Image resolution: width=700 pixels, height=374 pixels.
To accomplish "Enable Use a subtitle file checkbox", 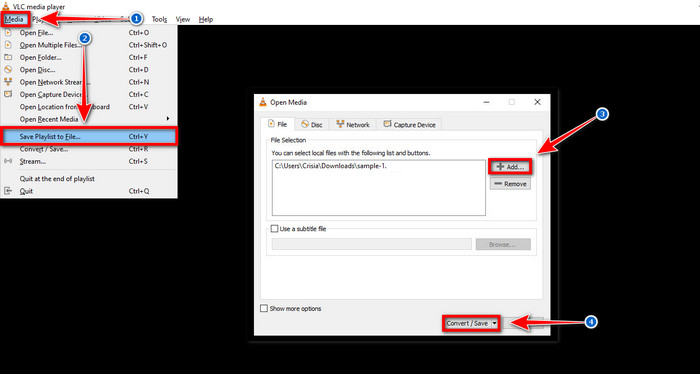I will [x=275, y=229].
